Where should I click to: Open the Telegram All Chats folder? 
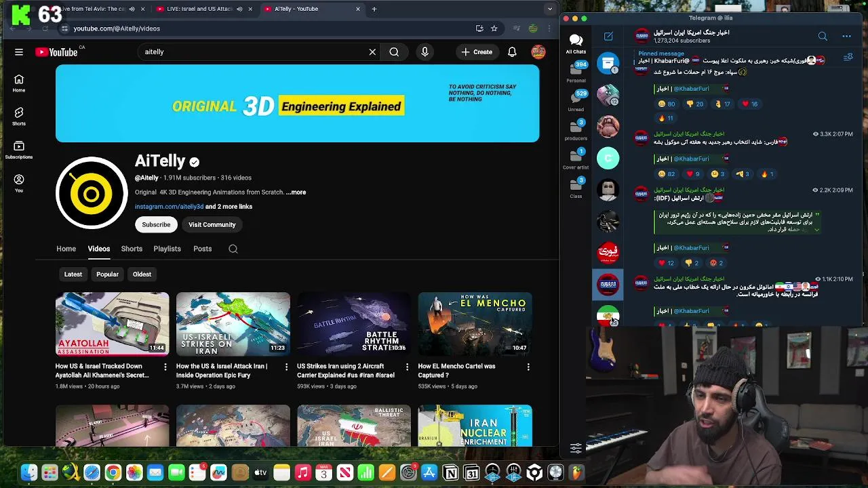576,44
